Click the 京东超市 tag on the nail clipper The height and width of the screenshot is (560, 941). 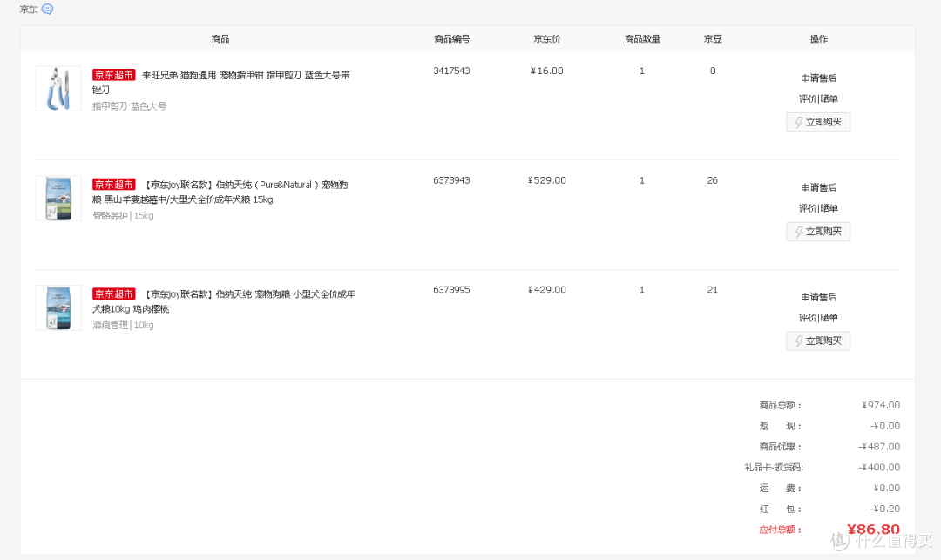(113, 75)
